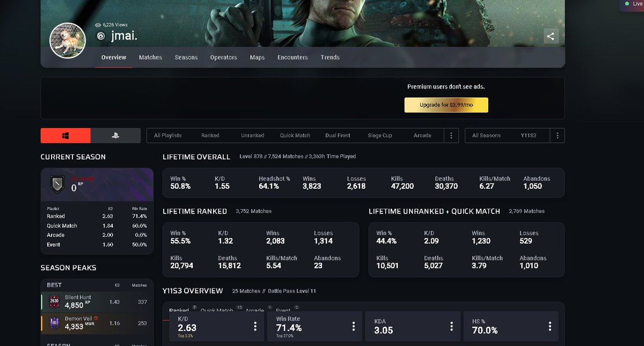Click Lifetime Ranked Abandons 23

327,262
